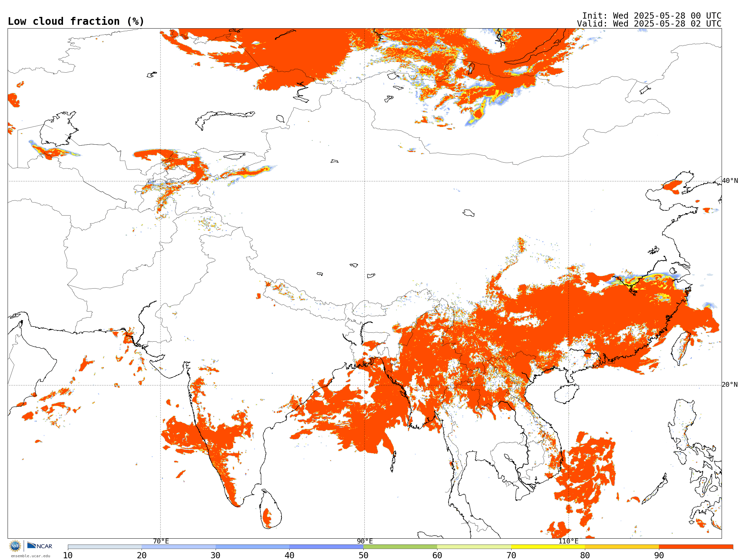Click the colorbar tick label 40

click(289, 556)
